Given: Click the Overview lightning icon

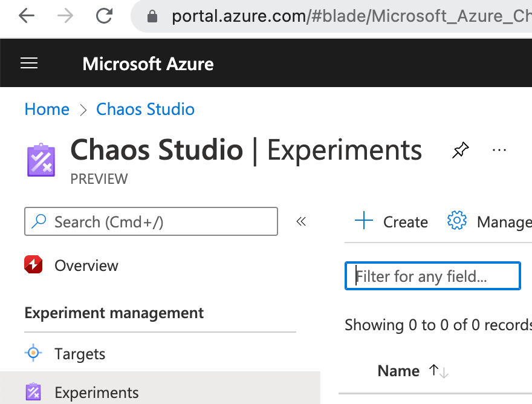Looking at the screenshot, I should [x=33, y=265].
